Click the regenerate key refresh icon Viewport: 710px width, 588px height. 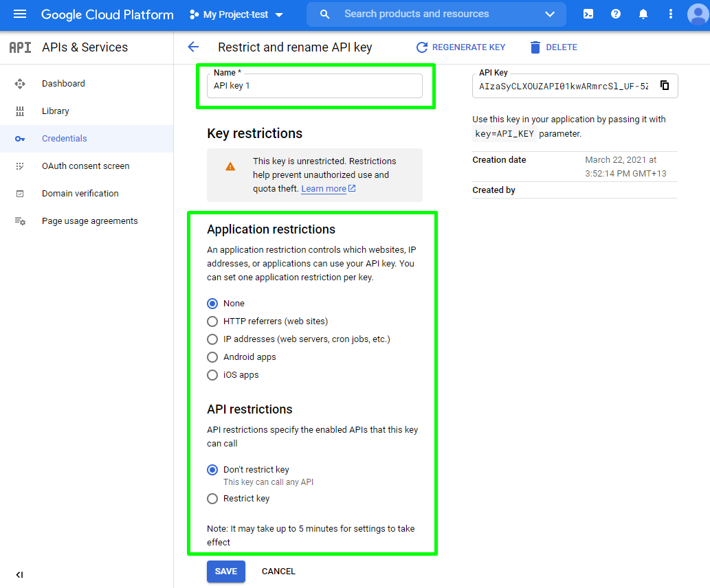[x=421, y=47]
